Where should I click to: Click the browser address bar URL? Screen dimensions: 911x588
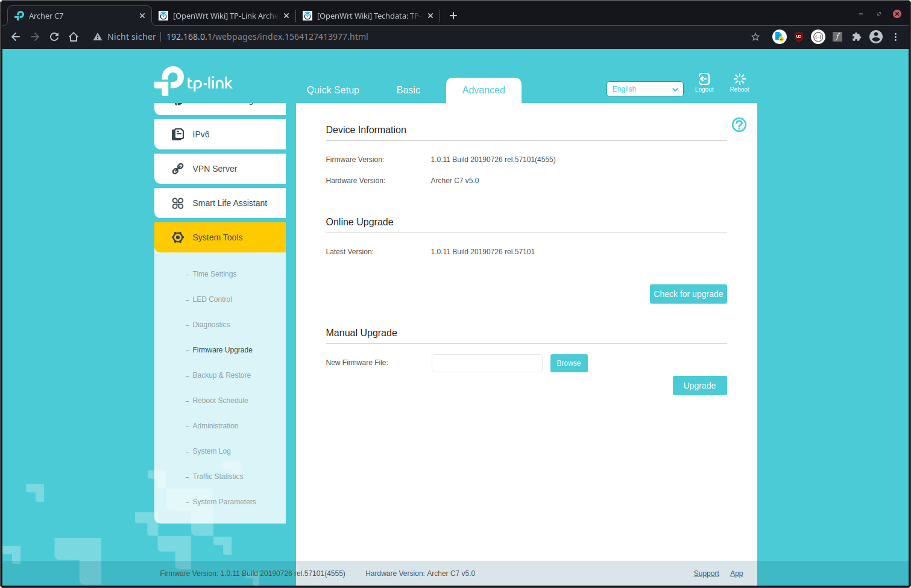click(267, 37)
